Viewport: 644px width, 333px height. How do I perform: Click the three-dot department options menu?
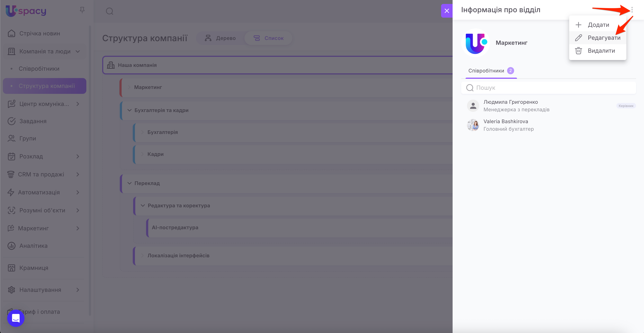(632, 10)
